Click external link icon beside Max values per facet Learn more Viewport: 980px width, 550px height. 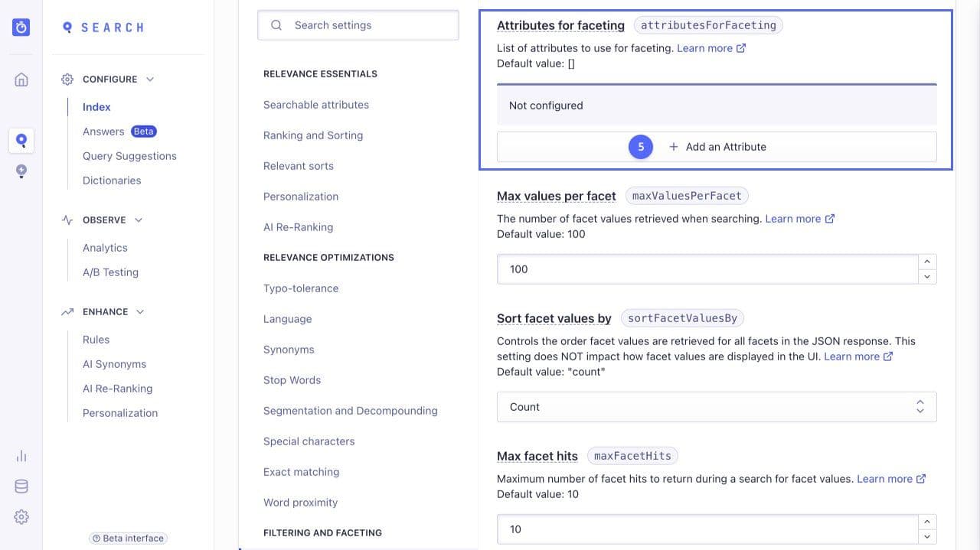tap(829, 219)
